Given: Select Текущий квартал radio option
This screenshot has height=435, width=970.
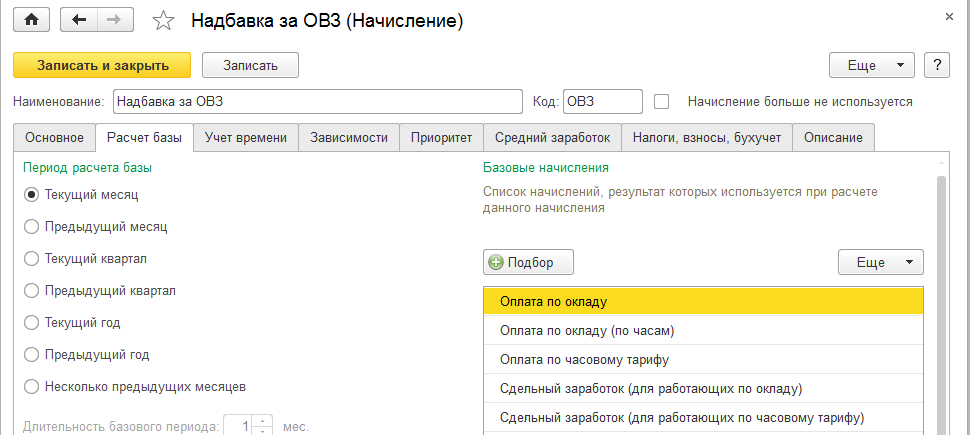Looking at the screenshot, I should point(31,259).
